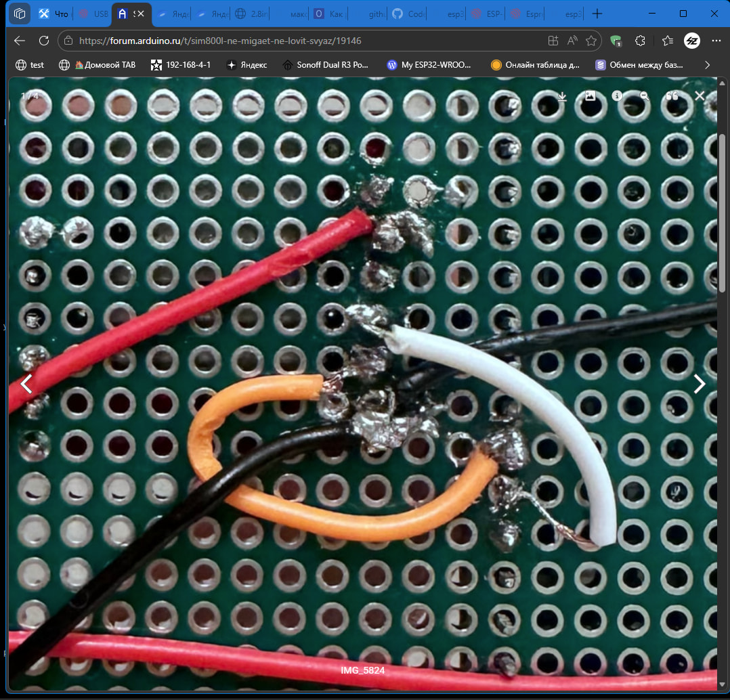Click the page vertical scrollbar
Viewport: 730px width, 700px height.
click(723, 217)
